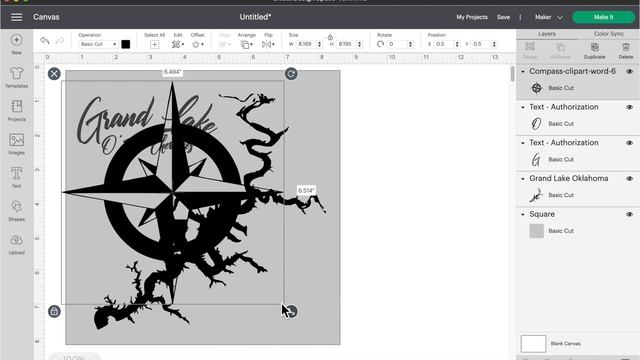Select the compass layer thumbnail
Screen dimensions: 640x360
tap(536, 88)
